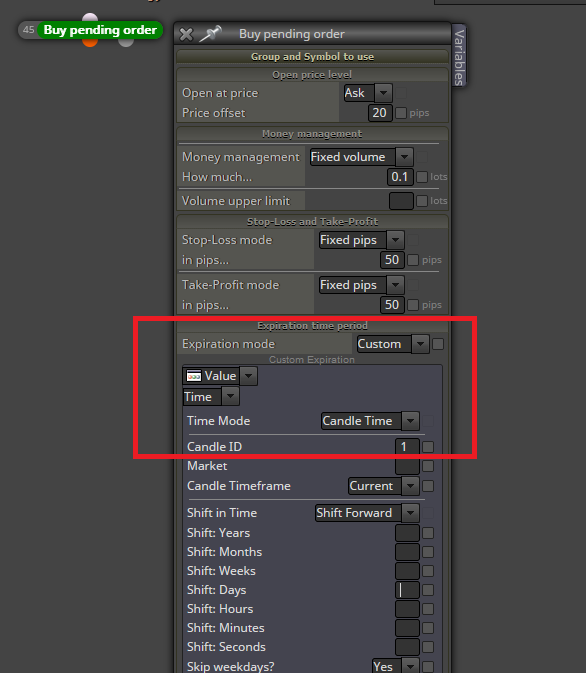Toggle the Skip weekdays checkbox
The width and height of the screenshot is (586, 673).
click(428, 667)
